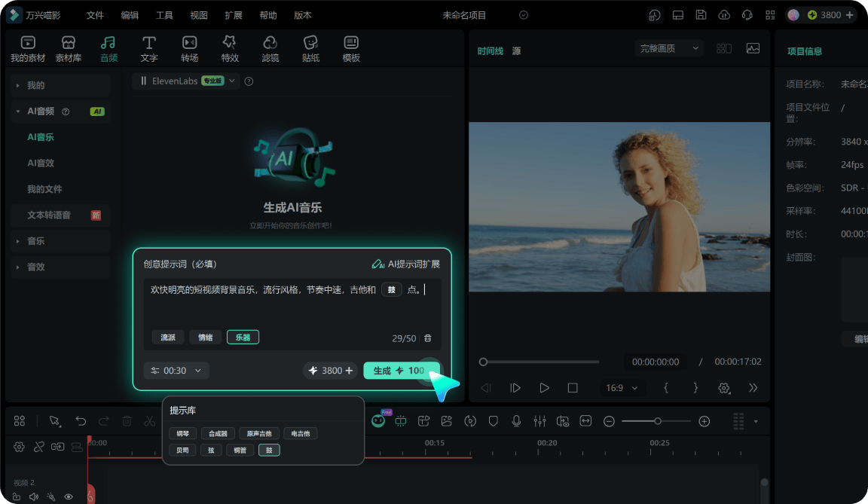
Task: Open the 我的素材 media panel
Action: point(28,49)
